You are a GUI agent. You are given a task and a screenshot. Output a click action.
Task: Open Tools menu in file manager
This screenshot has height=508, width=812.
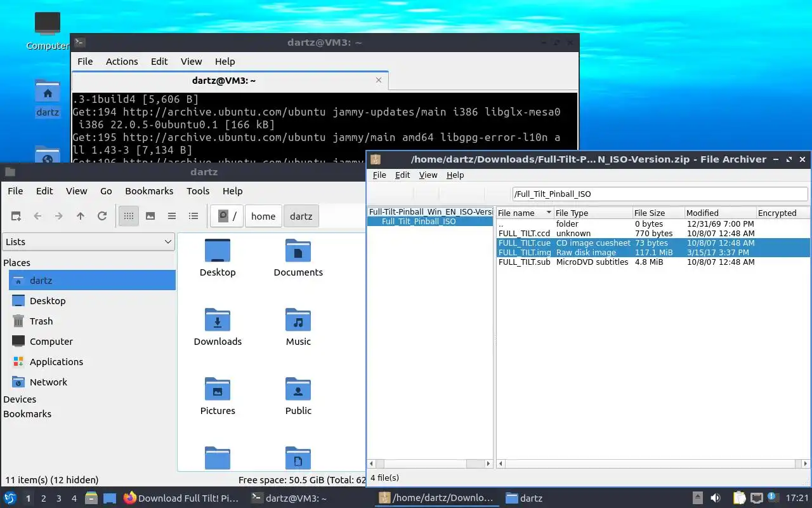point(198,190)
